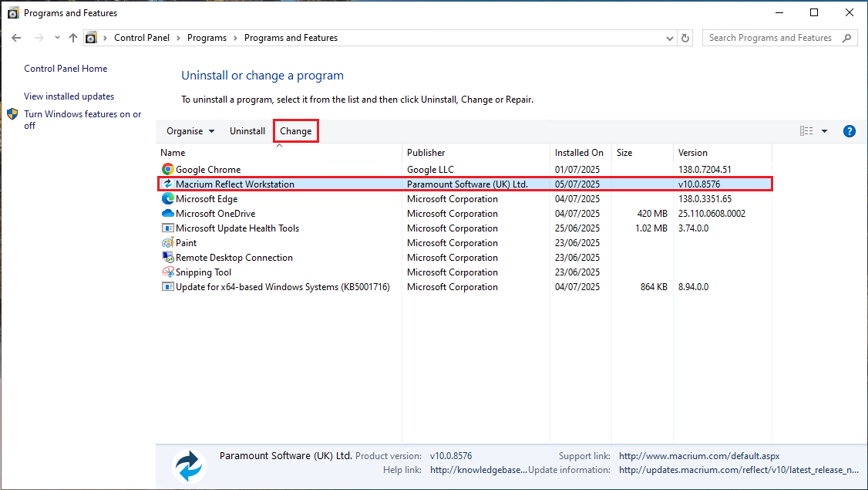Click Programs in the breadcrumb path

[207, 38]
